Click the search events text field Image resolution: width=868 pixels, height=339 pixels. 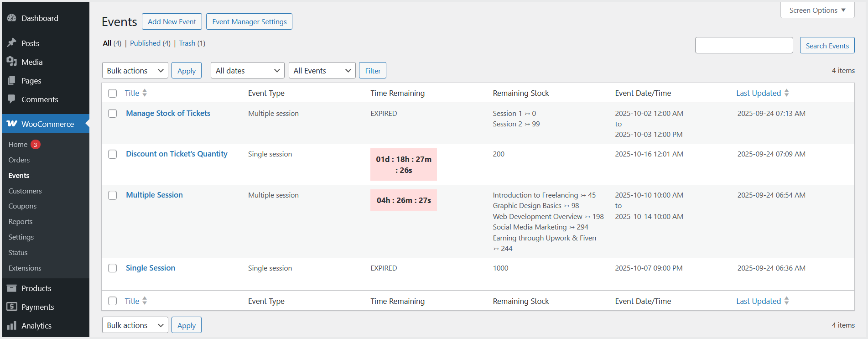point(743,46)
